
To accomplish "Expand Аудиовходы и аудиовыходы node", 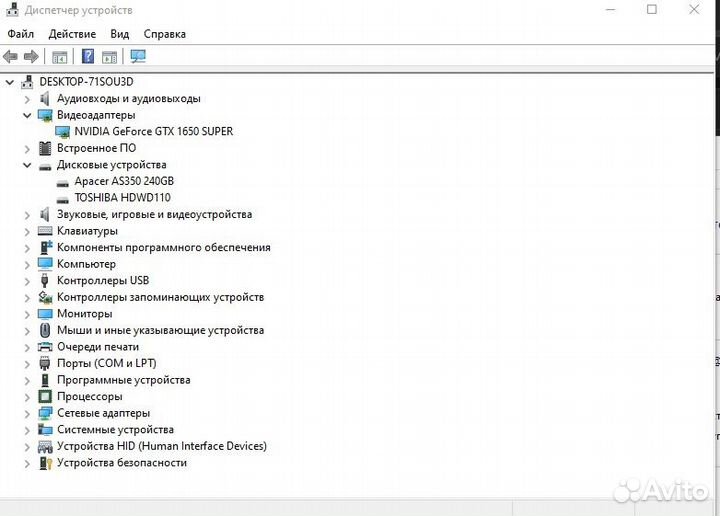I will (27, 99).
